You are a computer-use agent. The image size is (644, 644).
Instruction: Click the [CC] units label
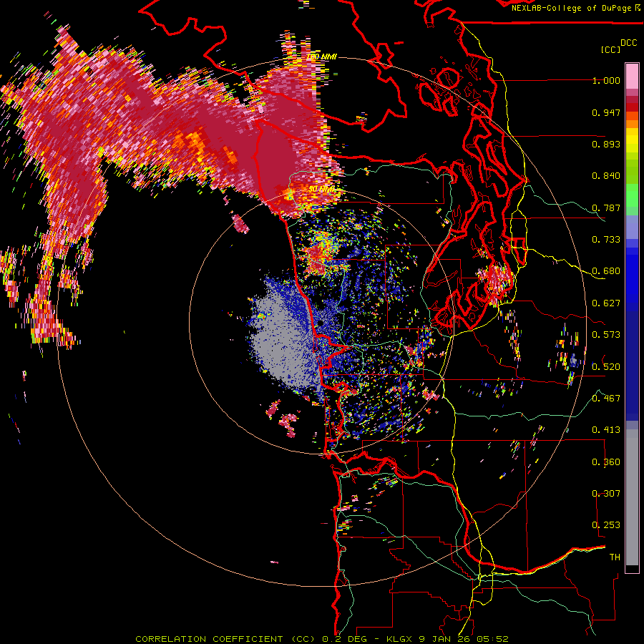tap(610, 49)
